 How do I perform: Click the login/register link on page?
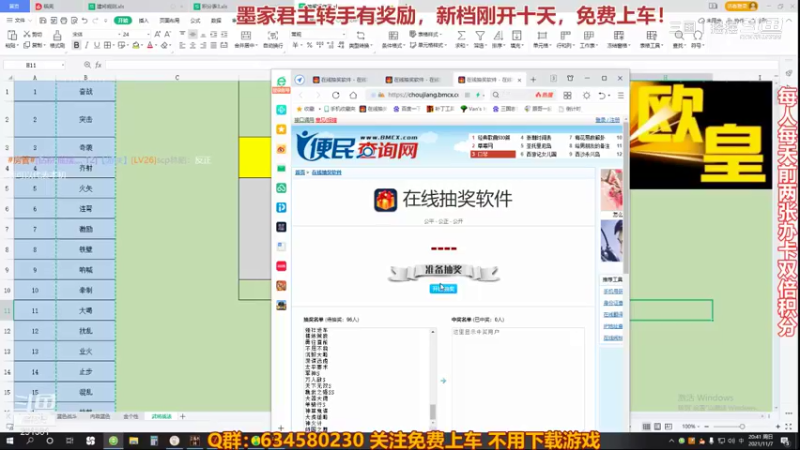[608, 120]
